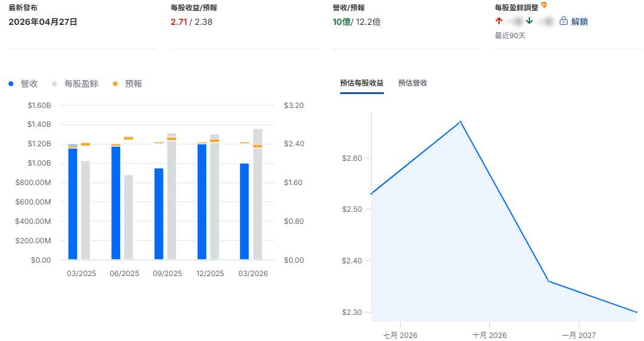
Task: Click the 最近90天 label
Action: click(x=510, y=36)
